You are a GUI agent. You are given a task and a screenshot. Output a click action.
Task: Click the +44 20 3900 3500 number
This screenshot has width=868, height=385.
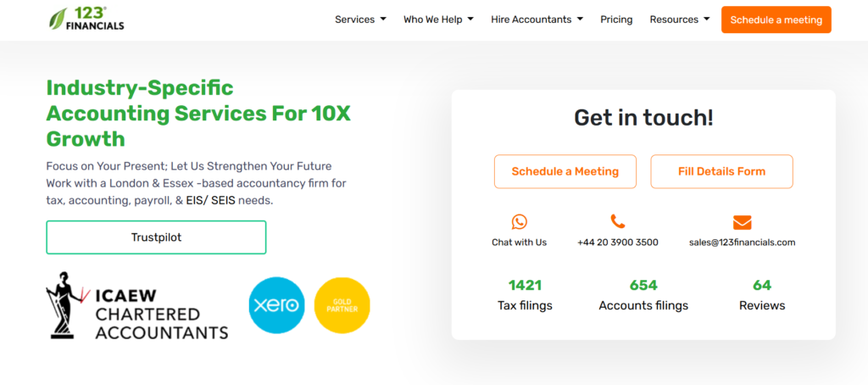(618, 242)
